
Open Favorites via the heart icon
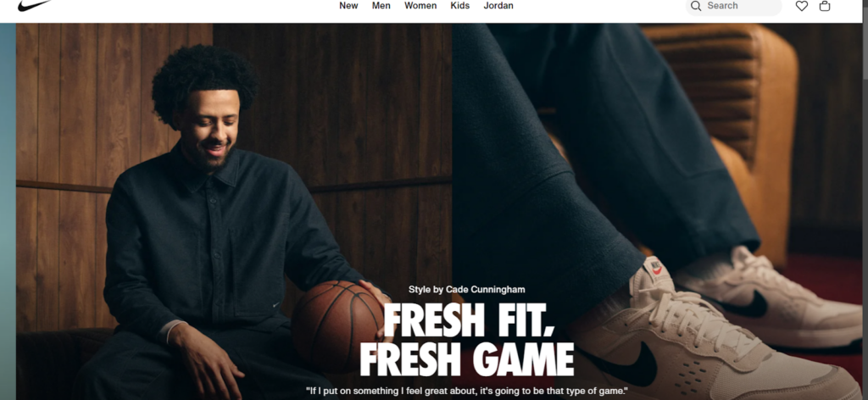click(802, 6)
